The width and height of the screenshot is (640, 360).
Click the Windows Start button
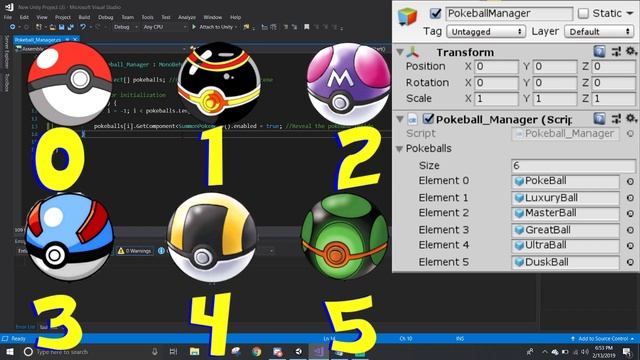pyautogui.click(x=10, y=351)
